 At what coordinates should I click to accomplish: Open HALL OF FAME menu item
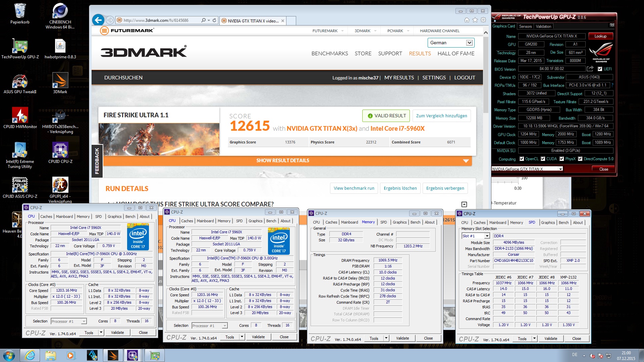point(456,54)
